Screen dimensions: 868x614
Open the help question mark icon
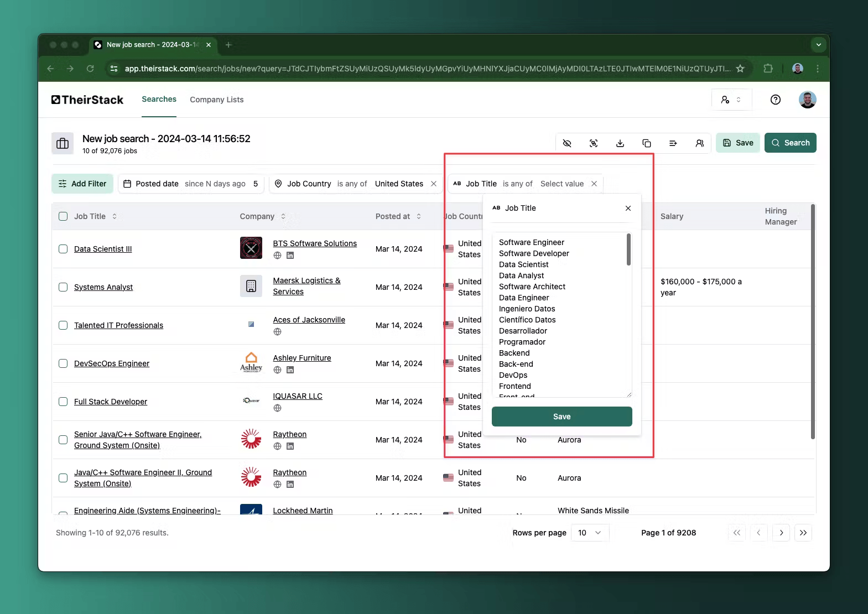click(776, 100)
